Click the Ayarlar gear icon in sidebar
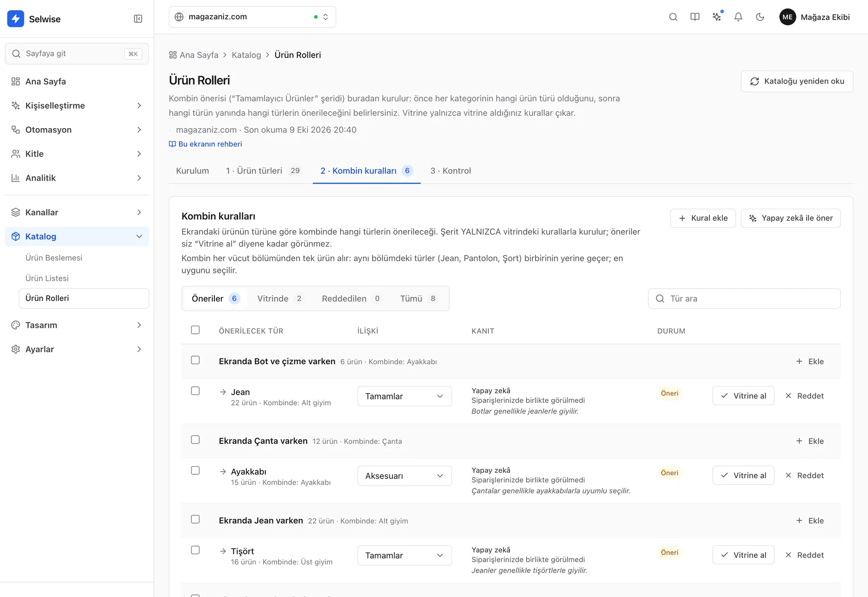The height and width of the screenshot is (597, 868). [16, 349]
